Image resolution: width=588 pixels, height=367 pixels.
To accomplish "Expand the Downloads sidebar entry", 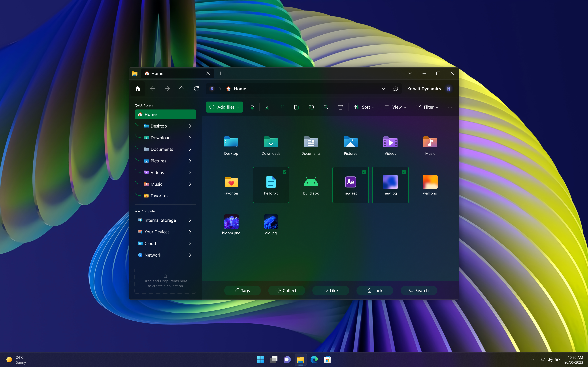I will (190, 137).
